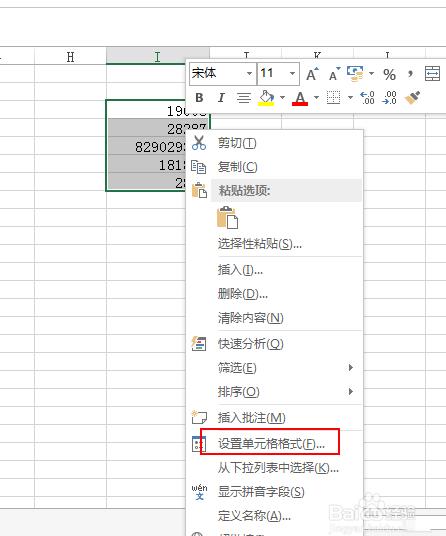The height and width of the screenshot is (536, 446).
Task: Apply percent style format
Action: 389,74
